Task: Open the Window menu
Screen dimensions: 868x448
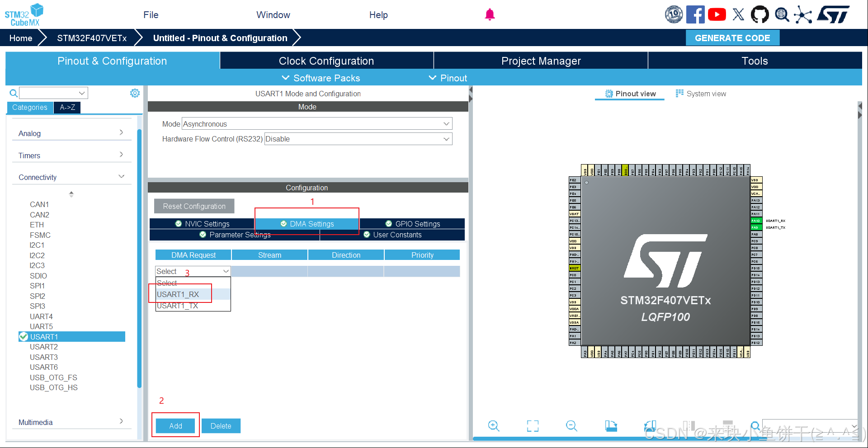Action: coord(273,14)
